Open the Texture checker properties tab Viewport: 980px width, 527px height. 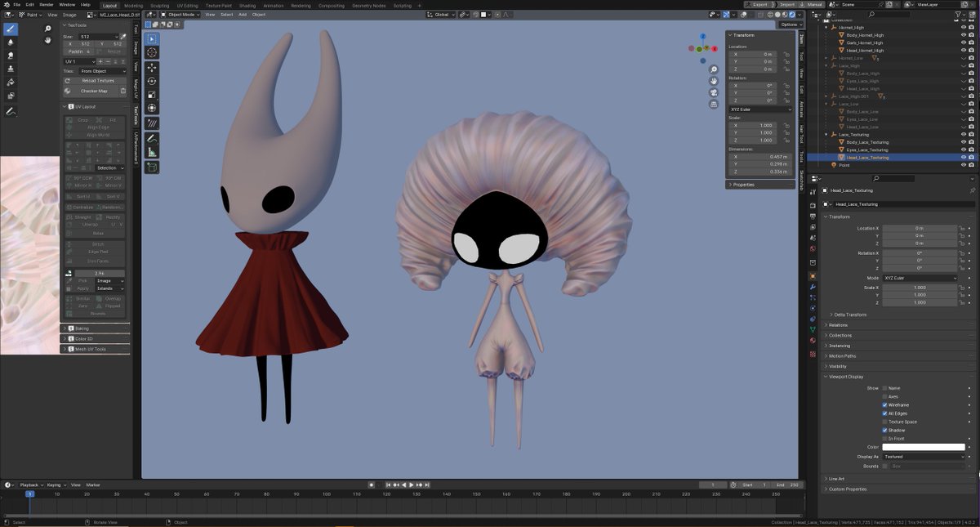coord(813,354)
